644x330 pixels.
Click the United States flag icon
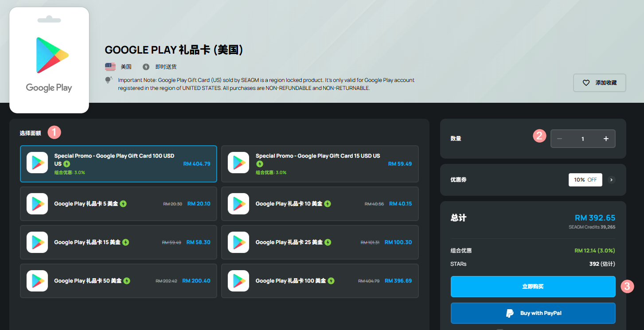pos(110,67)
